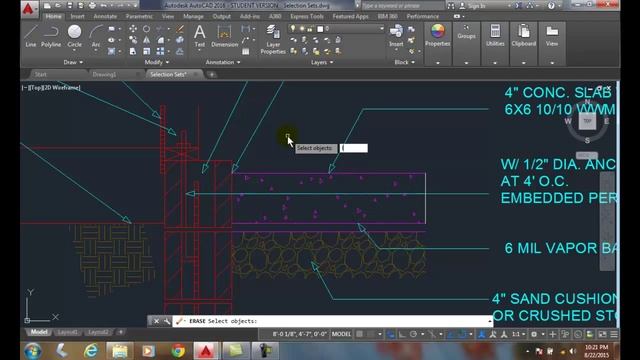Open the Utilities calculator panel
Image resolution: width=640 pixels, height=360 pixels.
click(x=495, y=35)
